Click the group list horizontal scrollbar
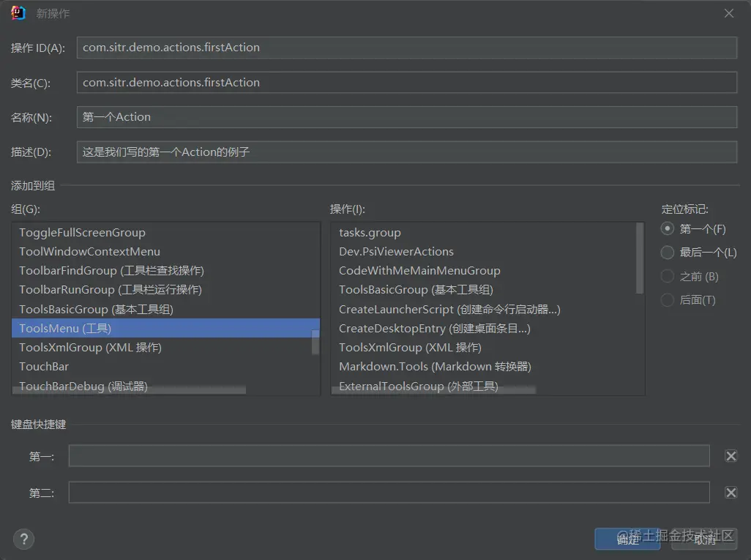Screen dimensions: 751x560 coord(130,390)
